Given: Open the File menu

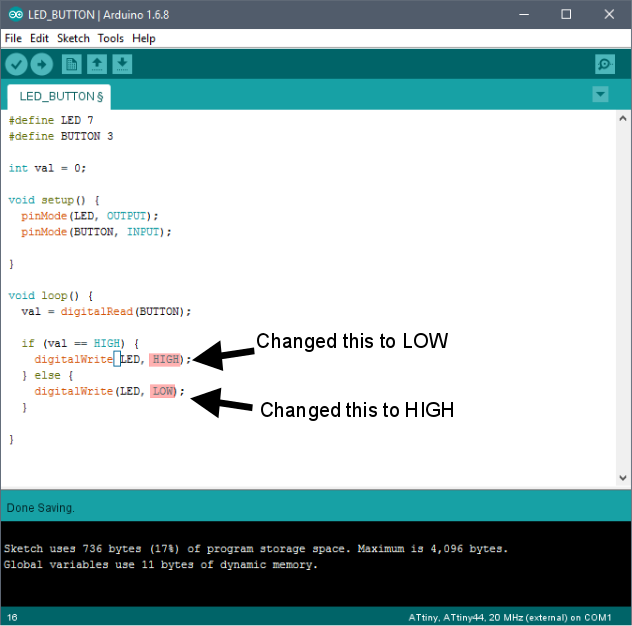Looking at the screenshot, I should 13,38.
